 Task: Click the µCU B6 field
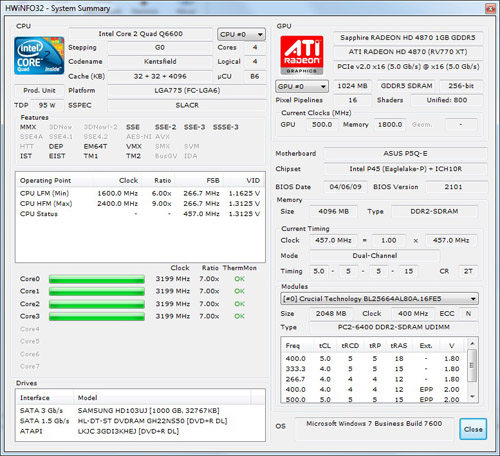tap(255, 76)
